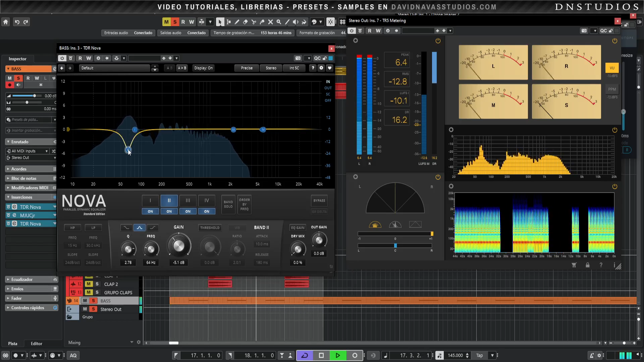Click the Zoom magnifier tool

(279, 22)
